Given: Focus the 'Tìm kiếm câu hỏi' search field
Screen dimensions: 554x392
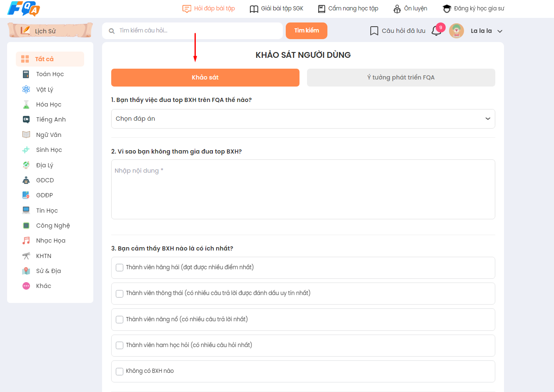Looking at the screenshot, I should pos(196,31).
